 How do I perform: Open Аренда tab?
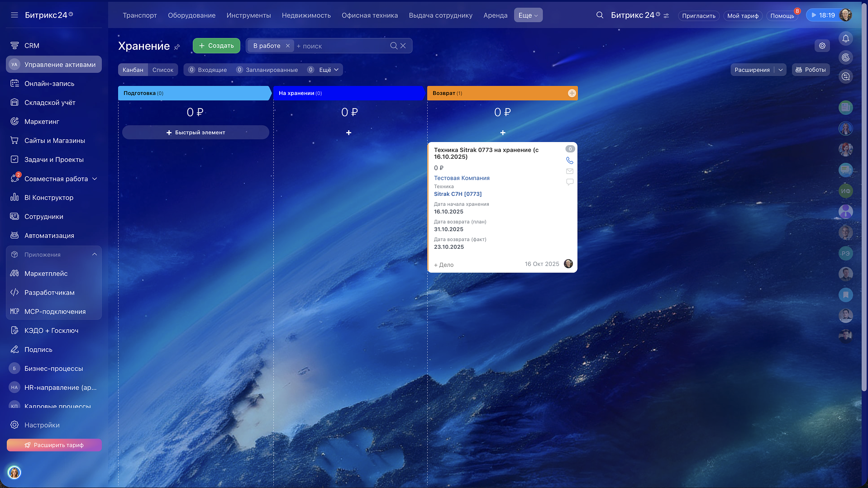(x=496, y=15)
